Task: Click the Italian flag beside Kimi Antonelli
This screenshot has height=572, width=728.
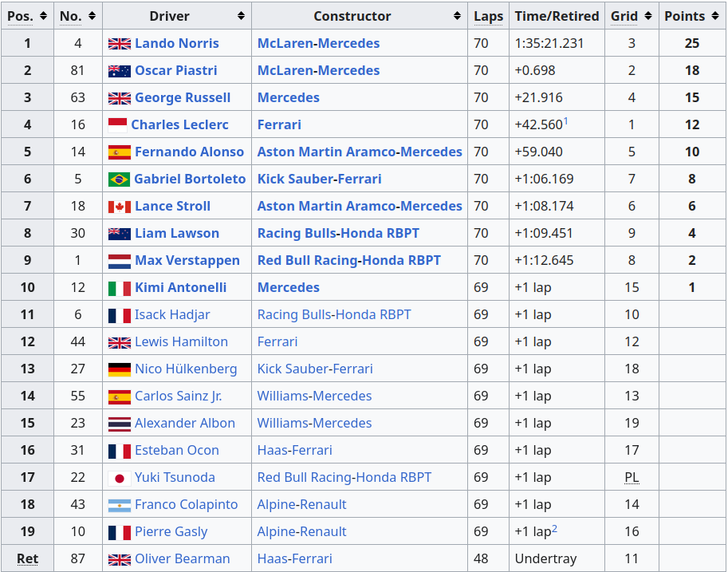Action: point(120,288)
